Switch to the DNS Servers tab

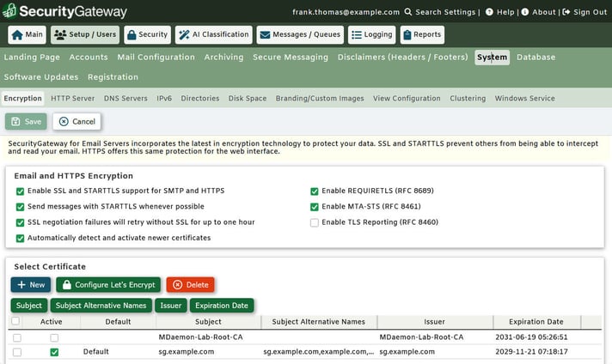(x=125, y=99)
